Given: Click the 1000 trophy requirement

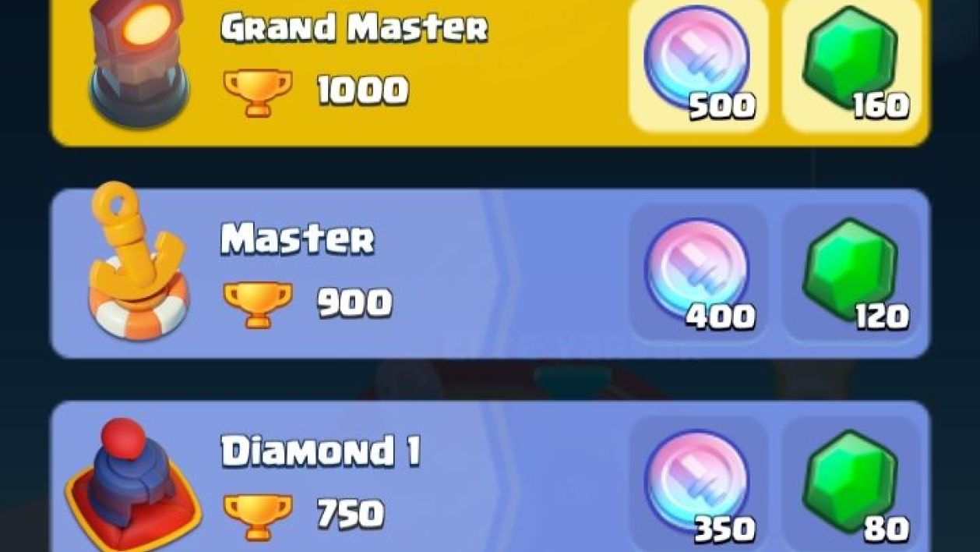Looking at the screenshot, I should 362,91.
